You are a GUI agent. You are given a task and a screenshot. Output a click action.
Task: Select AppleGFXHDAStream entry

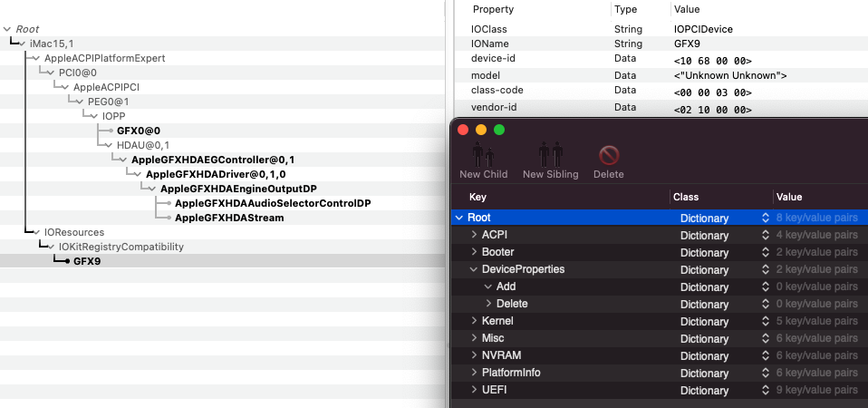(229, 218)
